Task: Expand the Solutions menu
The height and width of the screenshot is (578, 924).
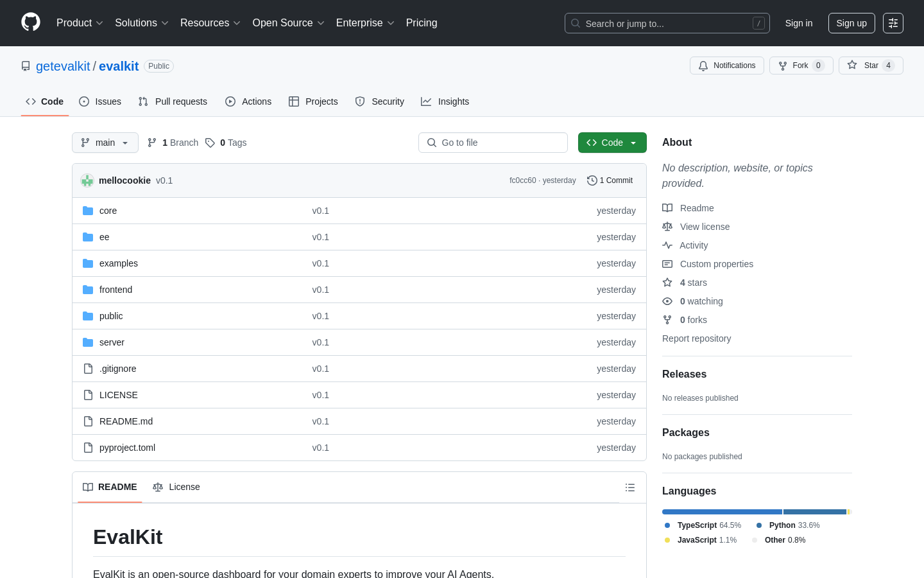Action: coord(142,23)
